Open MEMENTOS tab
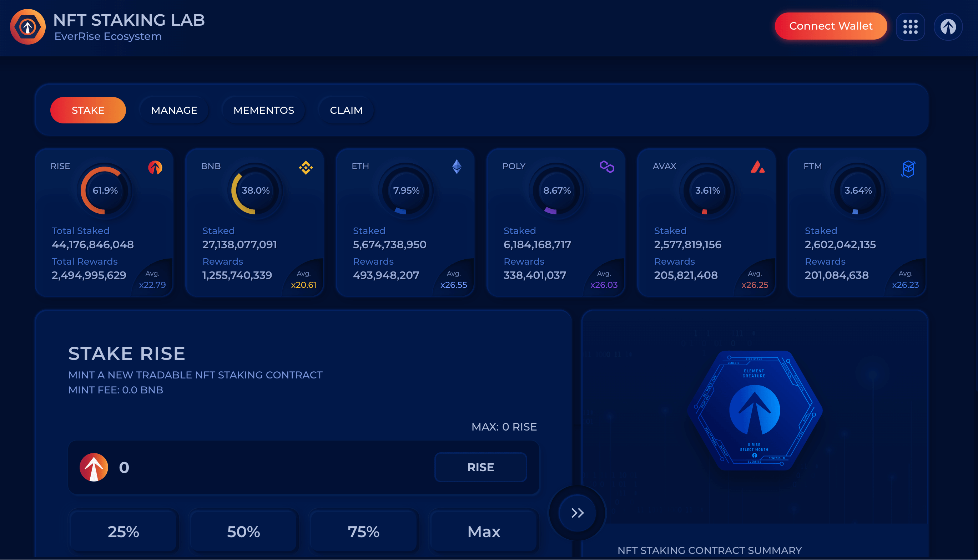Viewport: 978px width, 560px height. coord(263,110)
